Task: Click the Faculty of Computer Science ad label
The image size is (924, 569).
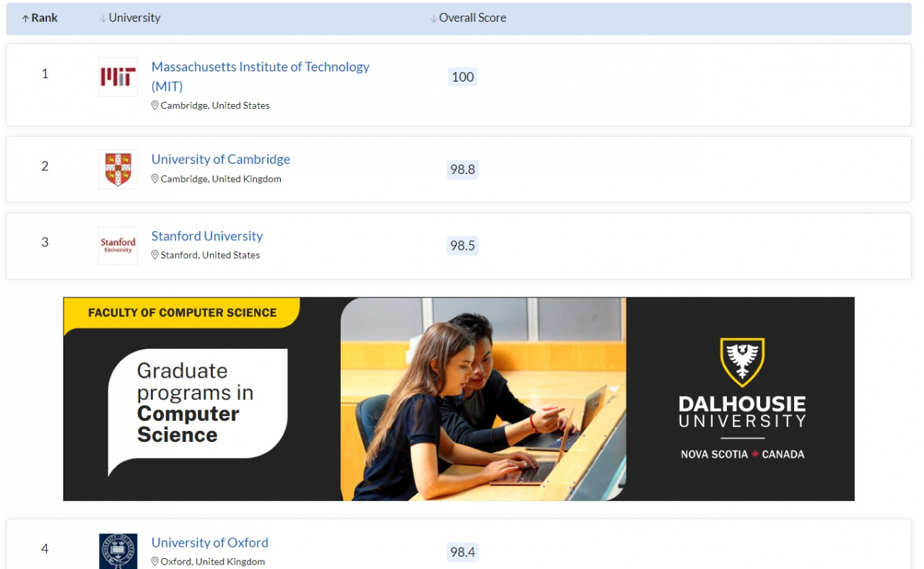Action: (182, 313)
